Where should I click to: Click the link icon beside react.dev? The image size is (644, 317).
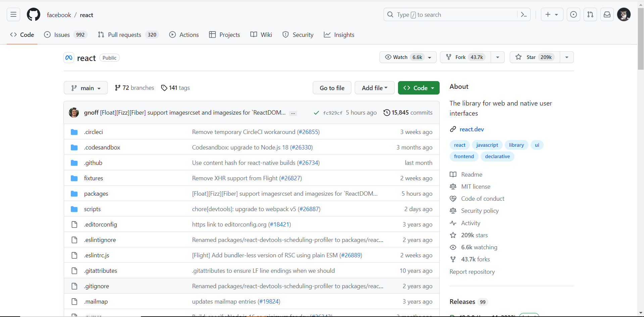453,129
